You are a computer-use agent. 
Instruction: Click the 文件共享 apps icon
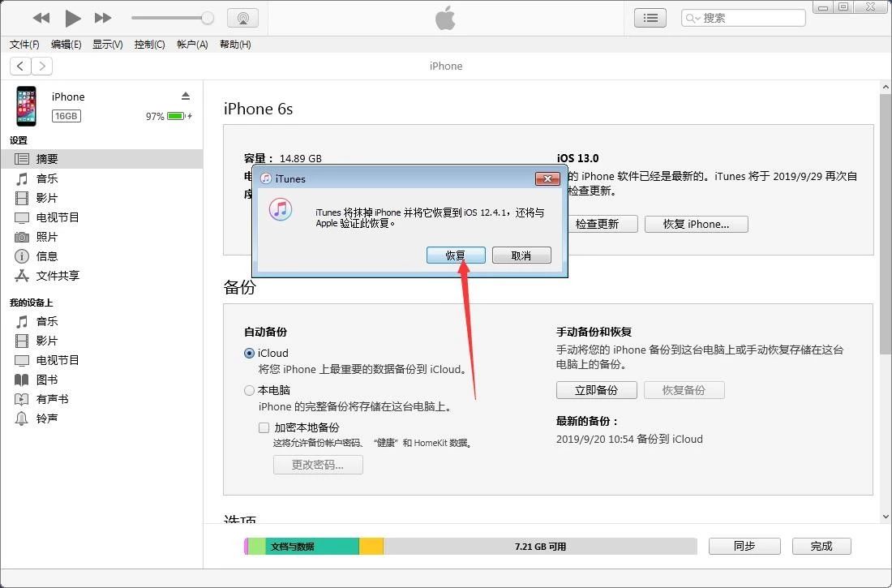pos(22,276)
